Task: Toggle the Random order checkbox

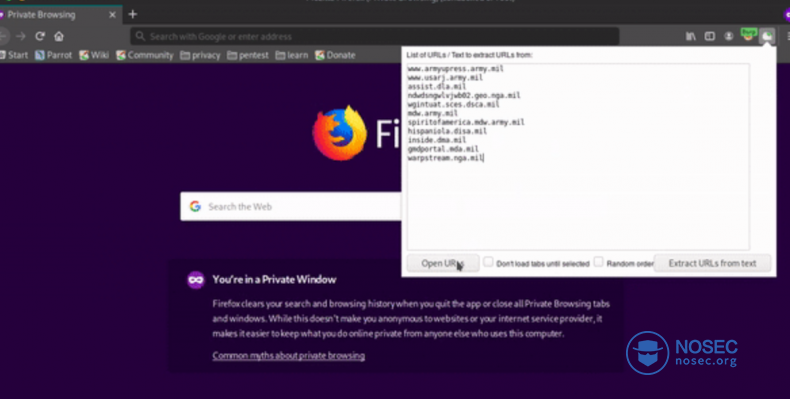Action: (x=599, y=262)
